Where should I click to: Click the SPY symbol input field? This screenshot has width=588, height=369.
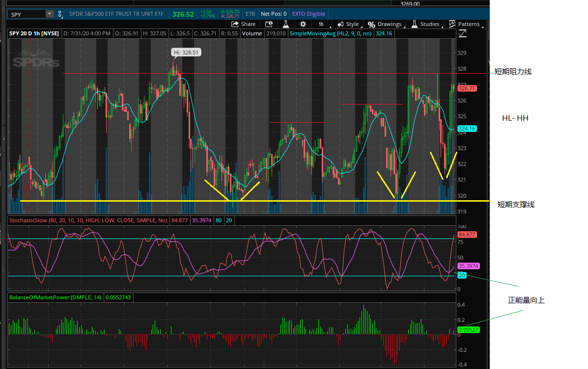click(x=27, y=14)
